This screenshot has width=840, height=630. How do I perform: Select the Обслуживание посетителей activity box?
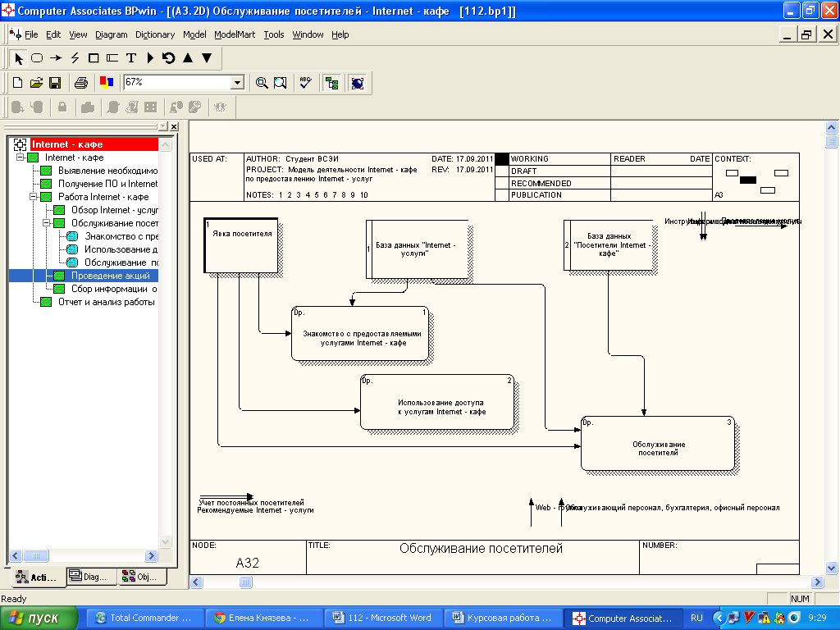(658, 444)
